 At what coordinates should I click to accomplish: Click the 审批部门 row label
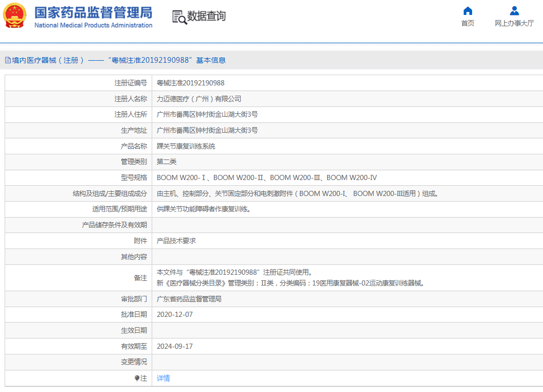coord(134,299)
